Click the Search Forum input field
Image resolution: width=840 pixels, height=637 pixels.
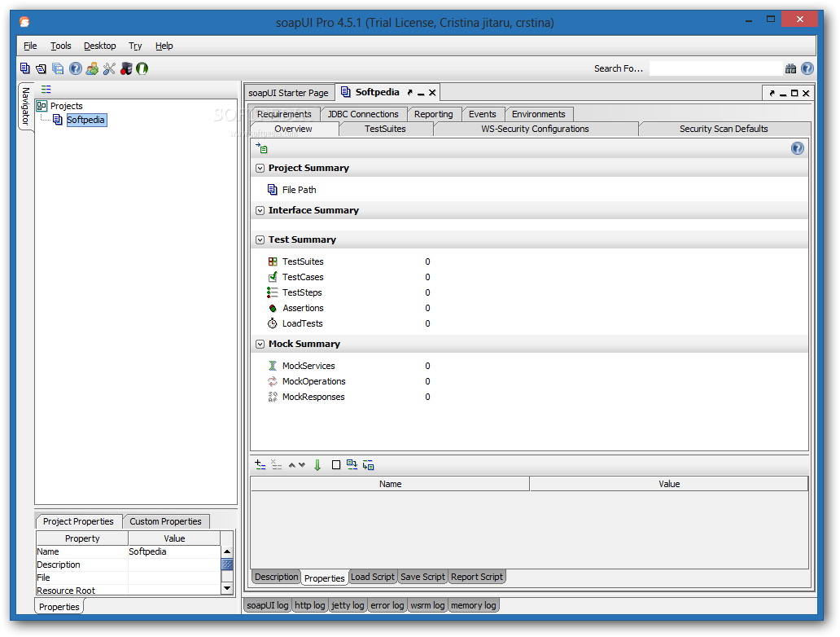coord(715,68)
